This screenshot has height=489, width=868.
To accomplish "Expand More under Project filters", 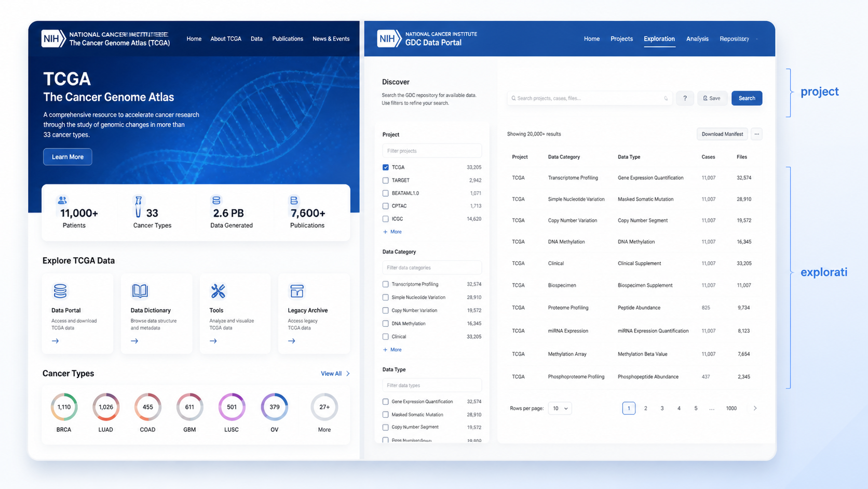I will (x=392, y=232).
